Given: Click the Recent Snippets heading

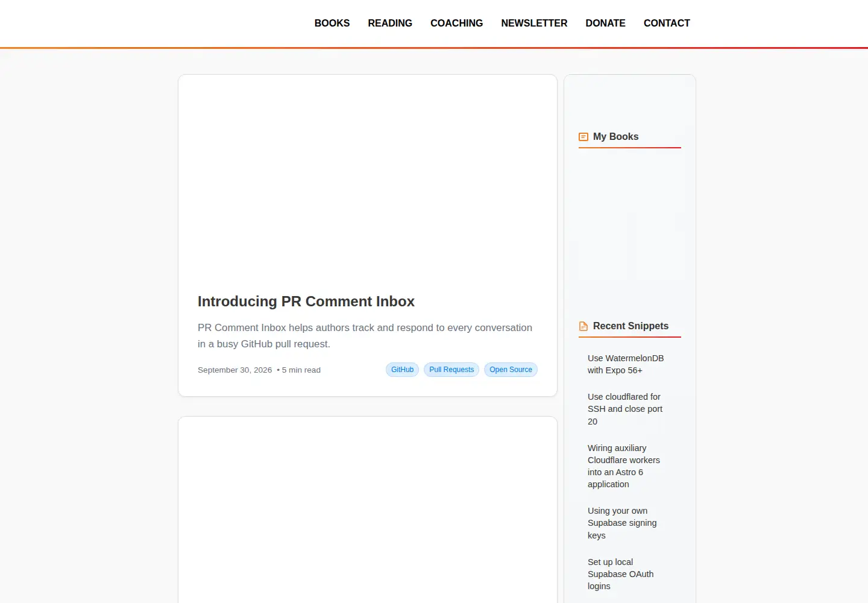Looking at the screenshot, I should (631, 326).
